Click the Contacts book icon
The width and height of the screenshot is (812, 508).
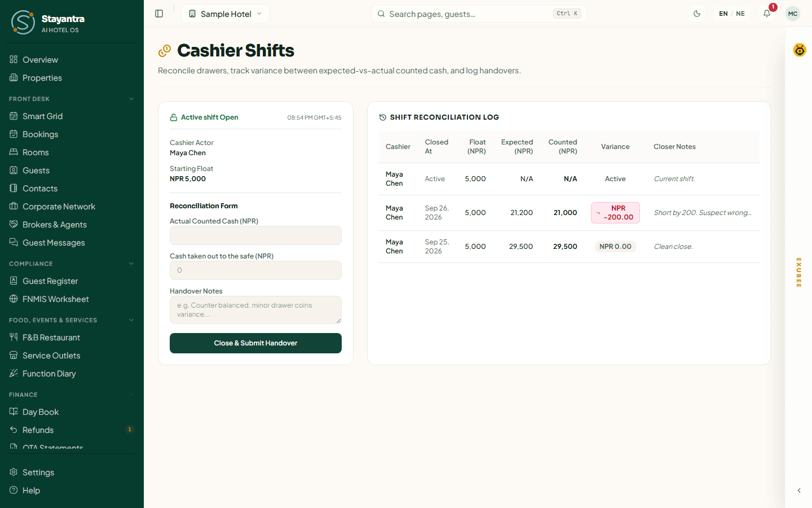coord(14,188)
